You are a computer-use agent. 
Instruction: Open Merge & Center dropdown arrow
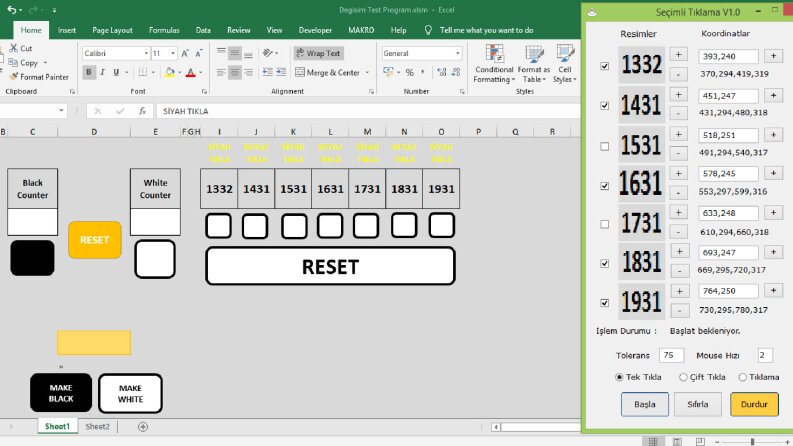pyautogui.click(x=367, y=73)
